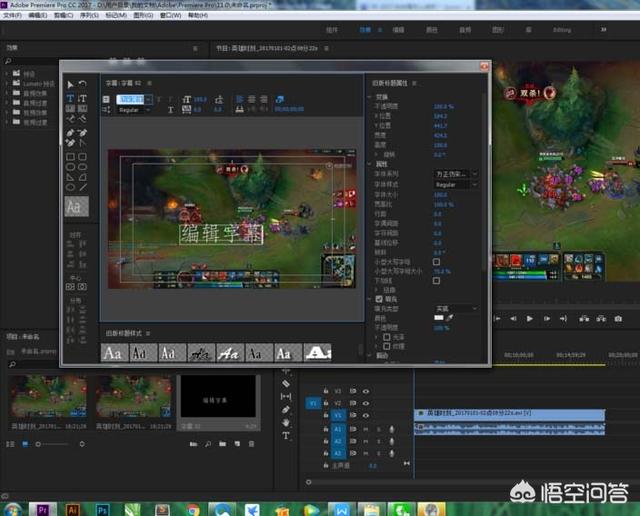Open the font style Regular dropdown in properties
Image resolution: width=640 pixels, height=516 pixels.
click(x=455, y=185)
